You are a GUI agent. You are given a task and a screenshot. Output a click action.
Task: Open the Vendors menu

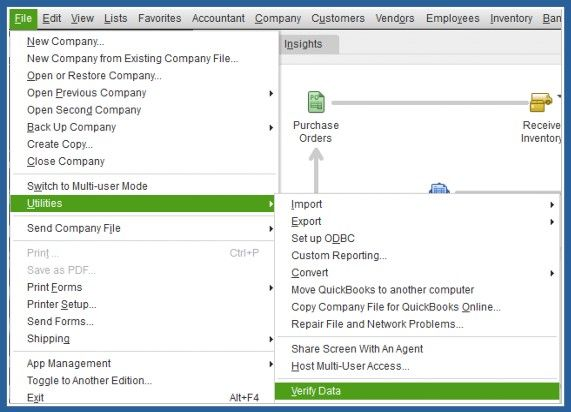click(x=395, y=18)
